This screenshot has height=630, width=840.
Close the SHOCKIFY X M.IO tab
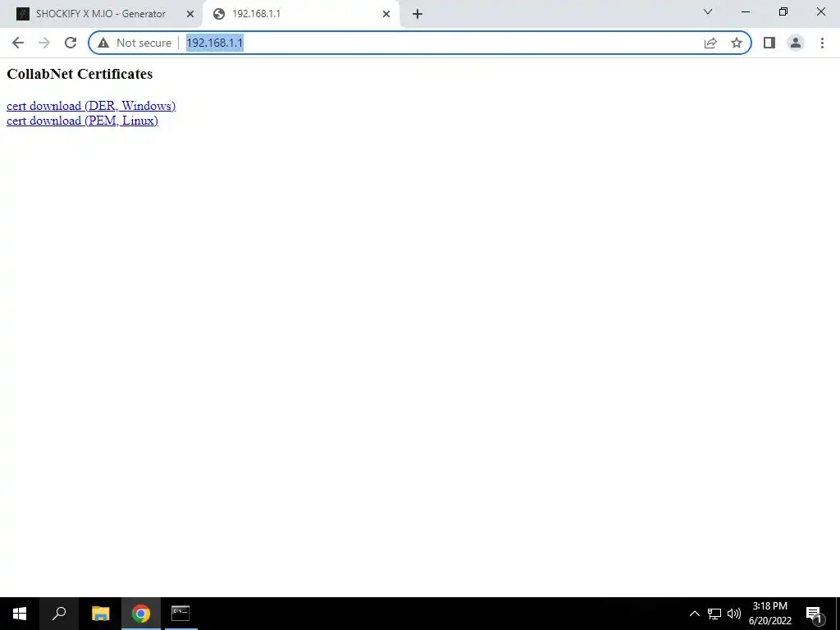(190, 14)
